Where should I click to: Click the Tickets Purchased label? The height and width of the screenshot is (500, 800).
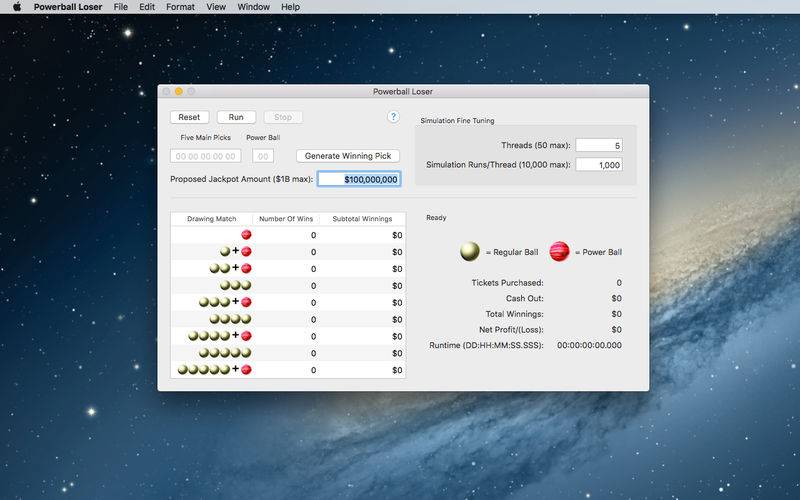508,283
